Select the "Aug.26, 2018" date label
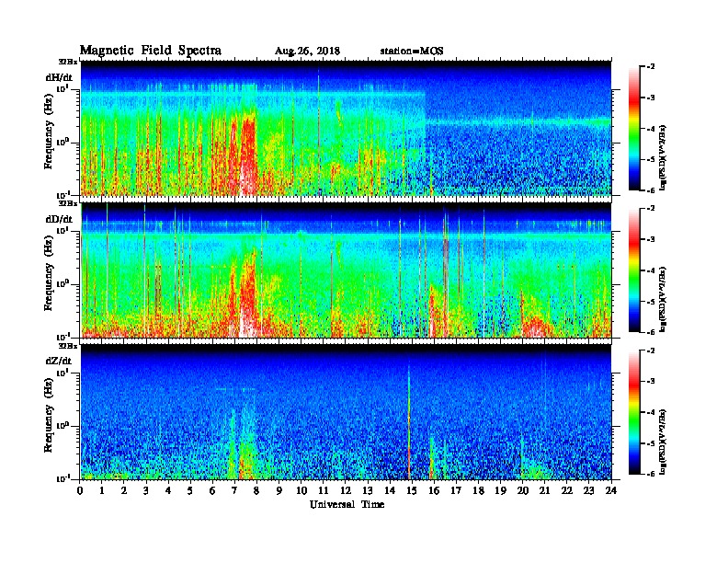The width and height of the screenshot is (728, 563). pos(307,51)
